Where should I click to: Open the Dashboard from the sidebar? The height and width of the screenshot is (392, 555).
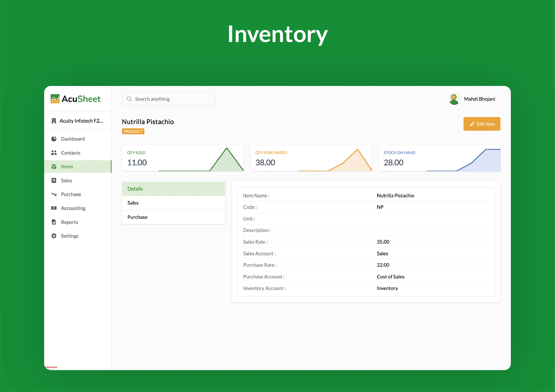72,139
